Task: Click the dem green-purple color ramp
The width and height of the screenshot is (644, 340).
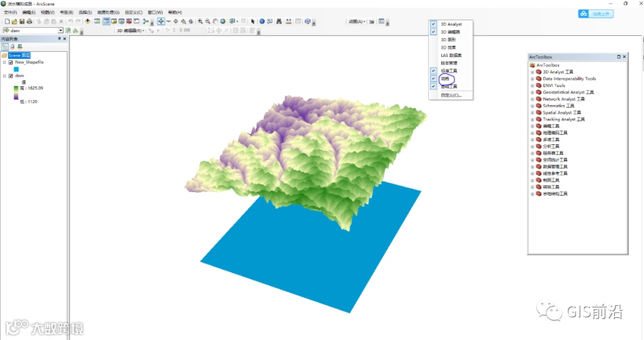Action: click(16, 93)
